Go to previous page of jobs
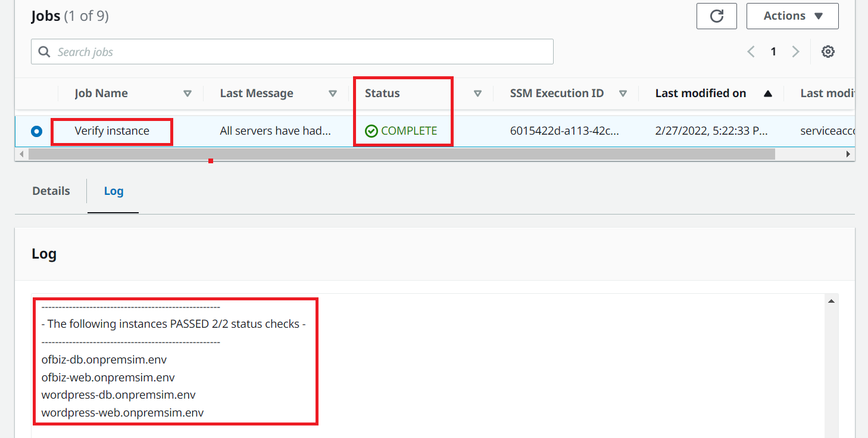Image resolution: width=868 pixels, height=438 pixels. tap(751, 52)
